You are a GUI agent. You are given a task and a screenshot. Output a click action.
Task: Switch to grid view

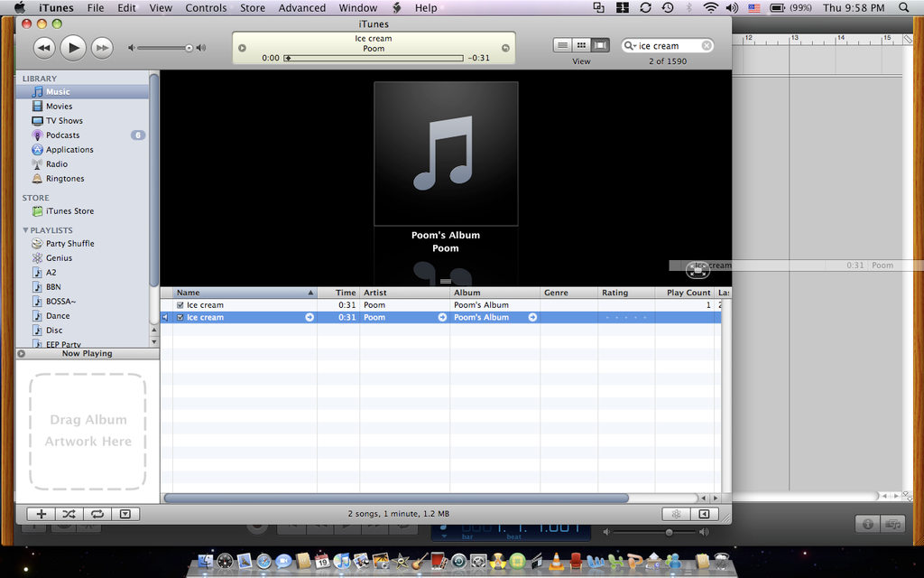tap(581, 45)
